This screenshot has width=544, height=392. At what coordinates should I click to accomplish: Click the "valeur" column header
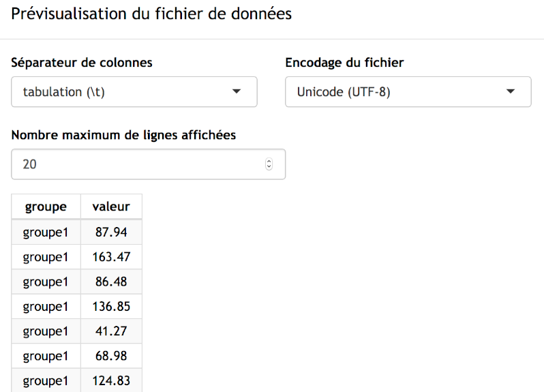pyautogui.click(x=111, y=207)
